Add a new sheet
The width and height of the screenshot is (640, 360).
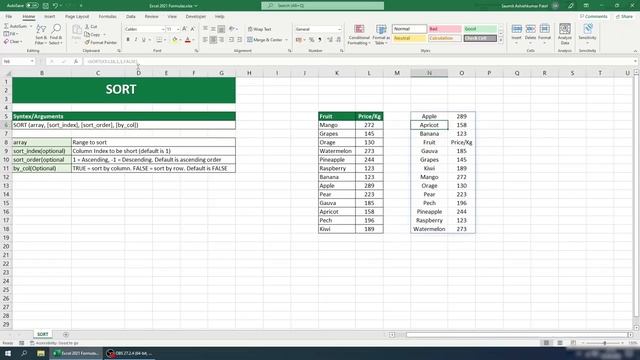[x=66, y=335]
